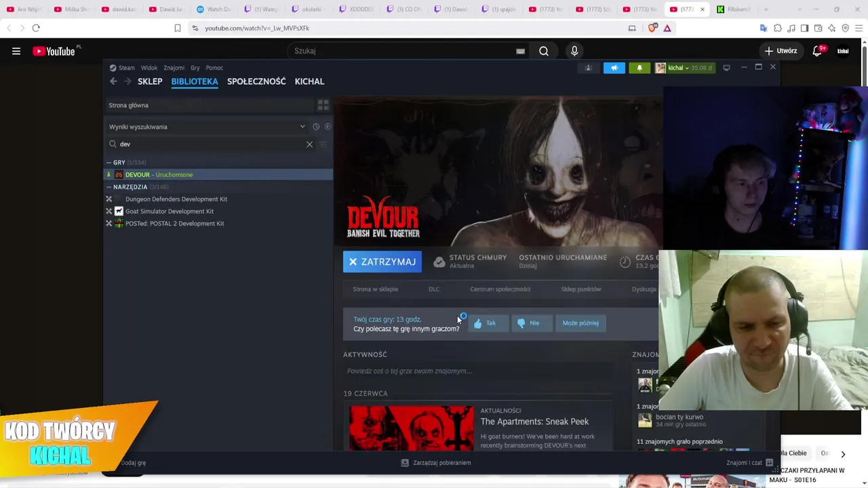This screenshot has width=868, height=488.
Task: Open the Widok menu in Steam
Action: pos(149,68)
